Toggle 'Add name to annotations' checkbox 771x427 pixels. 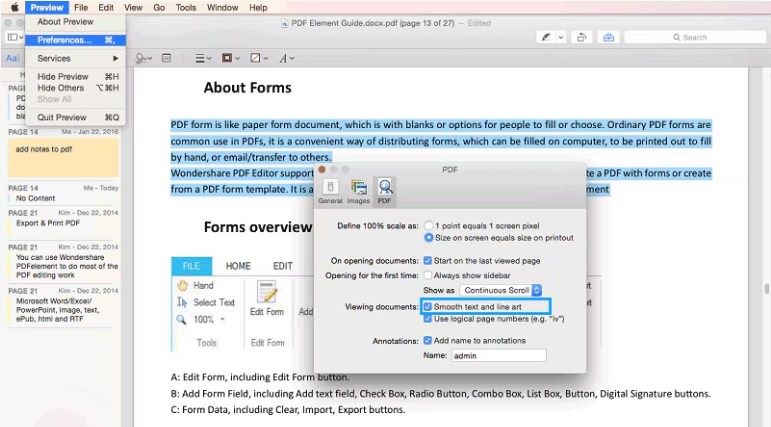pyautogui.click(x=428, y=340)
